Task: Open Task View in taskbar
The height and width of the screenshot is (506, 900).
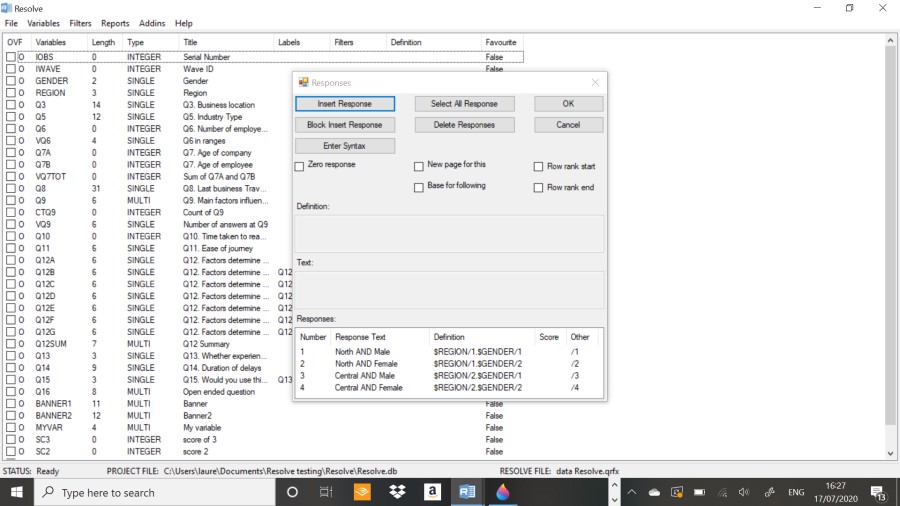Action: [326, 492]
